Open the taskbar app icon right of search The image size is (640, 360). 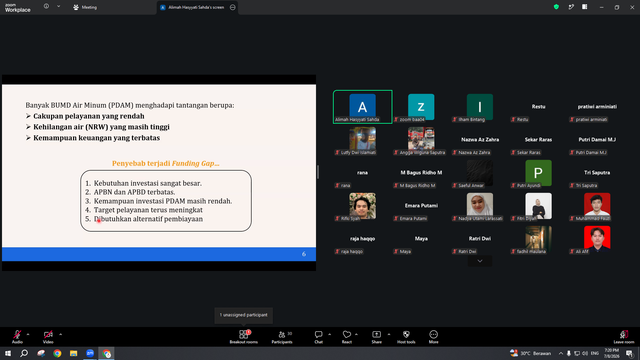(x=41, y=353)
